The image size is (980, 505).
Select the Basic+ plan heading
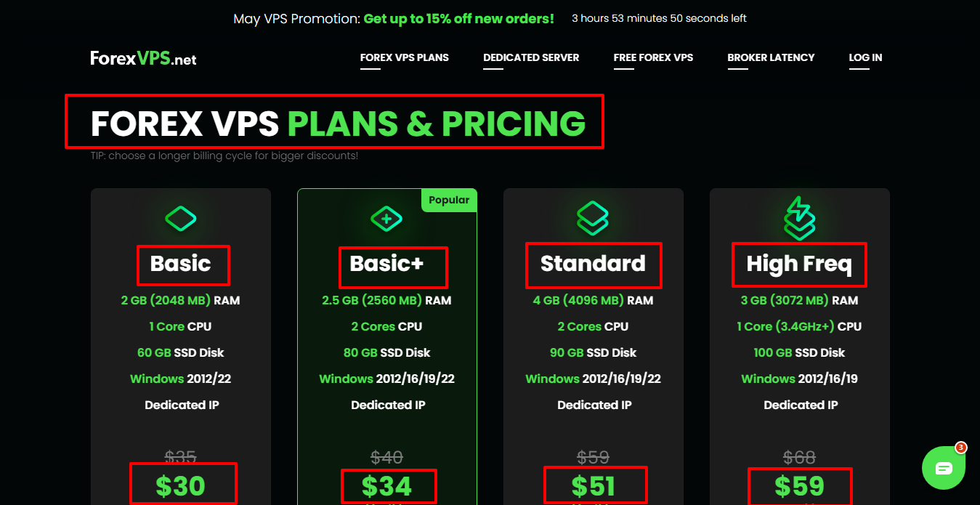click(x=386, y=263)
